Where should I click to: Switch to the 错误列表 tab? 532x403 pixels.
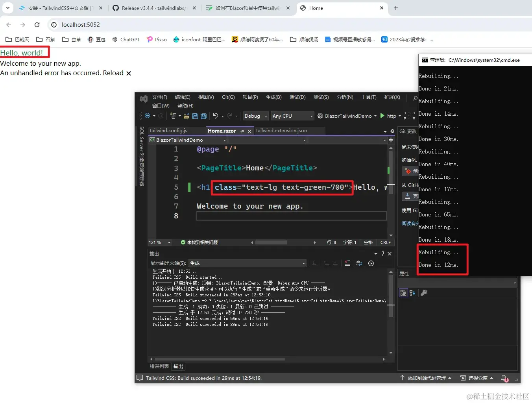pyautogui.click(x=159, y=366)
